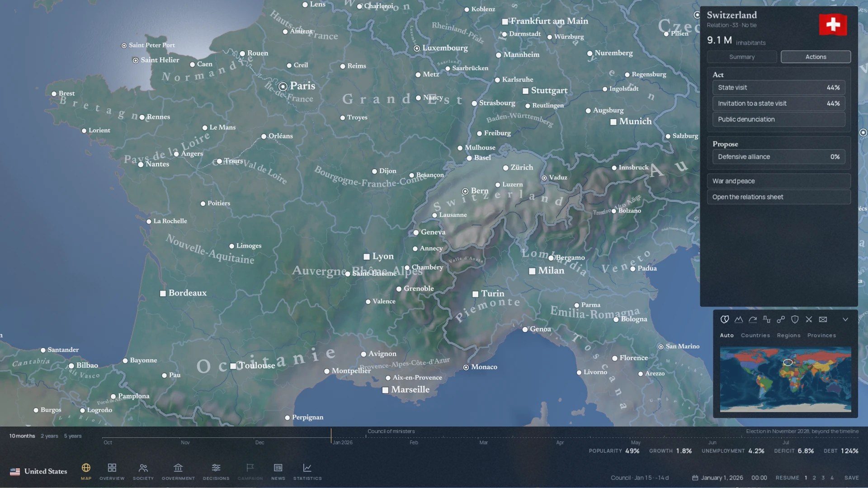
Task: Set map detail level to Countries
Action: (755, 335)
